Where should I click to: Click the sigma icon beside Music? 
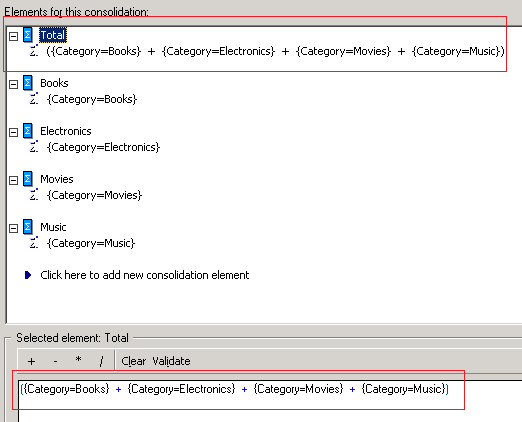pyautogui.click(x=28, y=227)
